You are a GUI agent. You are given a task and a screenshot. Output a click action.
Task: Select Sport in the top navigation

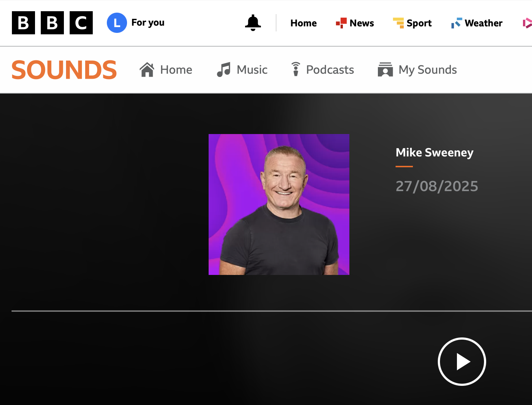(419, 23)
